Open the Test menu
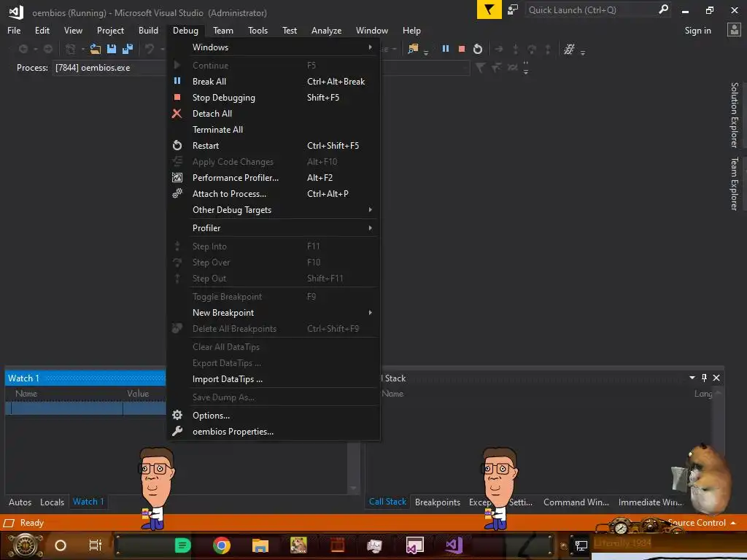This screenshot has height=560, width=747. 289,31
